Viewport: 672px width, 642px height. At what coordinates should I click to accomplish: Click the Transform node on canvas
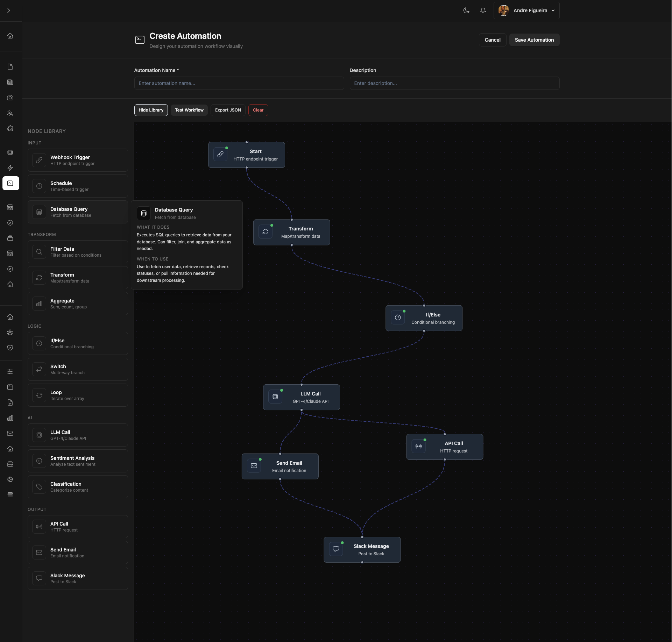pyautogui.click(x=292, y=232)
